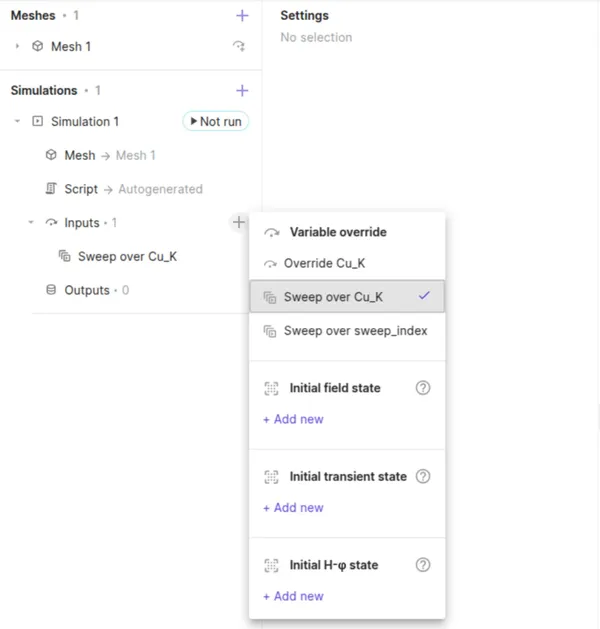Add new Initial transient state
This screenshot has height=629, width=600.
pos(294,508)
